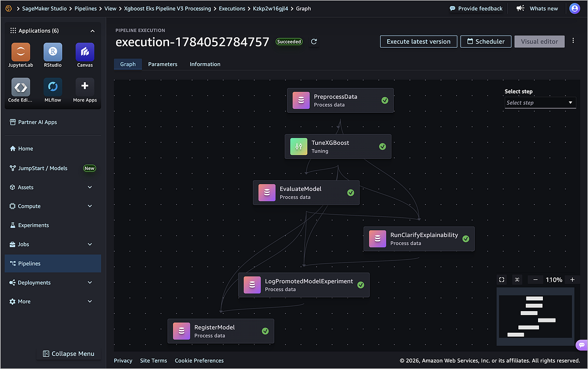Click the New badge beside JumpStart
The image size is (588, 369).
pyautogui.click(x=89, y=168)
